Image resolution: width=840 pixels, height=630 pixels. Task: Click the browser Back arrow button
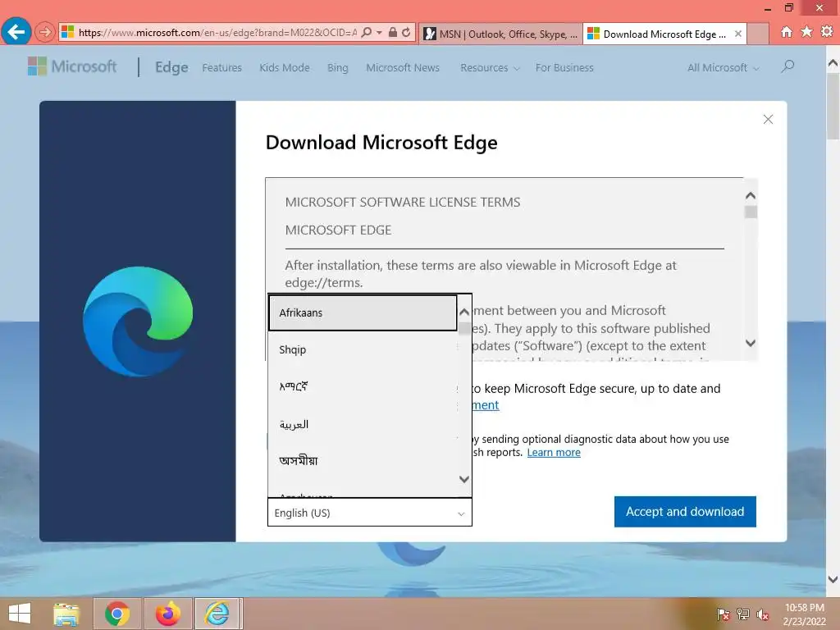[x=16, y=32]
